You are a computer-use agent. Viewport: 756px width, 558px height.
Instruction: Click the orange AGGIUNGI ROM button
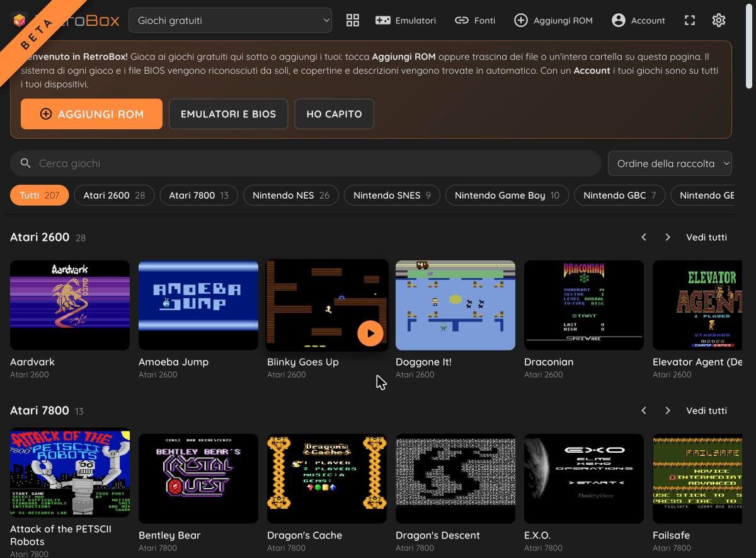91,114
